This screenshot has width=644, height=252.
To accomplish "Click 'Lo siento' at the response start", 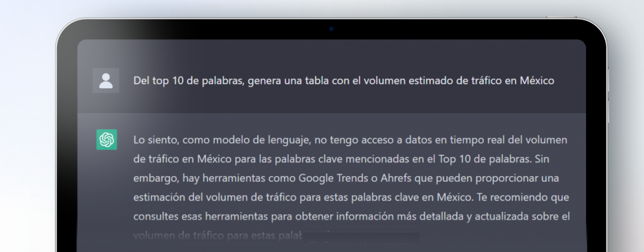I will pos(154,140).
